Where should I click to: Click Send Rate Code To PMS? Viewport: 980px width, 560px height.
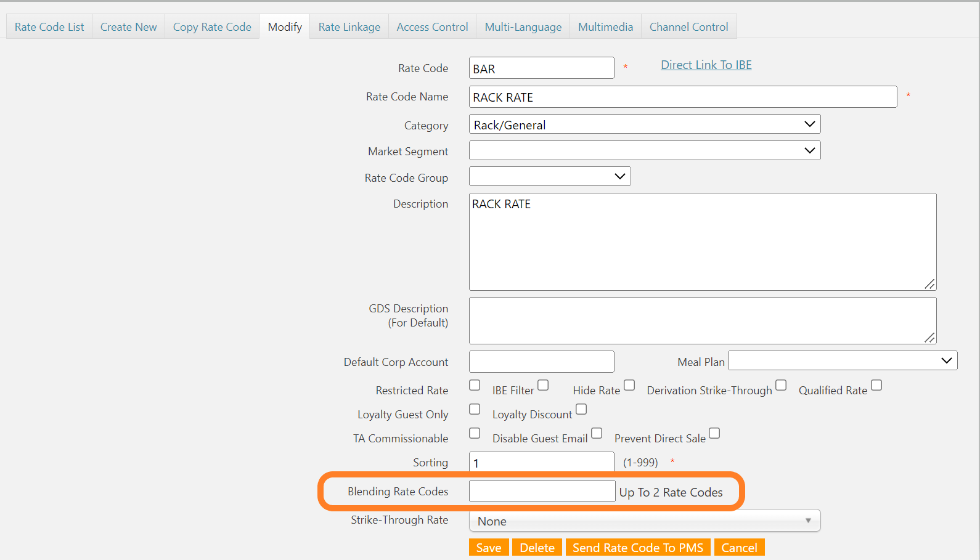[x=638, y=547]
